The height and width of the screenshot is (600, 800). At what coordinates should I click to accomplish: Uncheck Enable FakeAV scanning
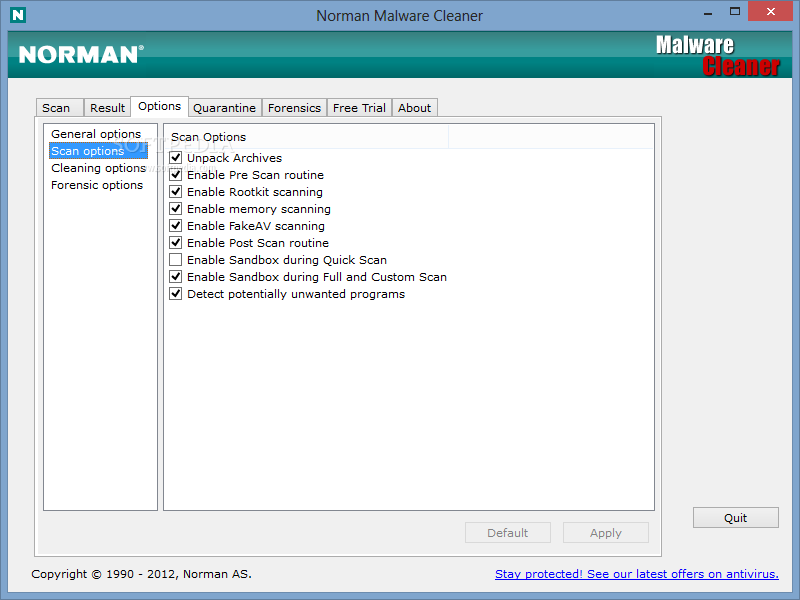(x=176, y=226)
